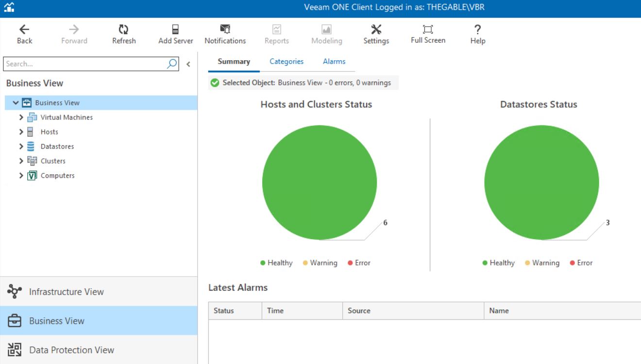Expand the Virtual Machines node
This screenshot has height=364, width=641.
21,117
